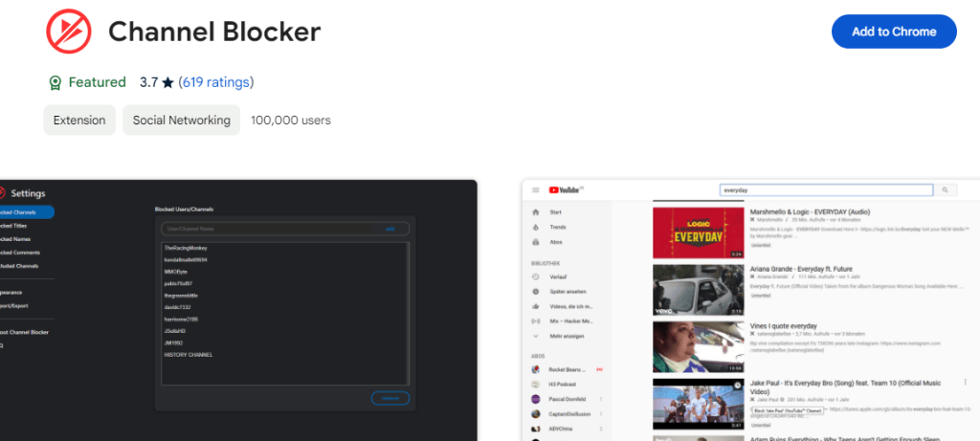Open Blocked Titles in Settings preview sidebar
Image resolution: width=980 pixels, height=441 pixels.
(x=13, y=226)
